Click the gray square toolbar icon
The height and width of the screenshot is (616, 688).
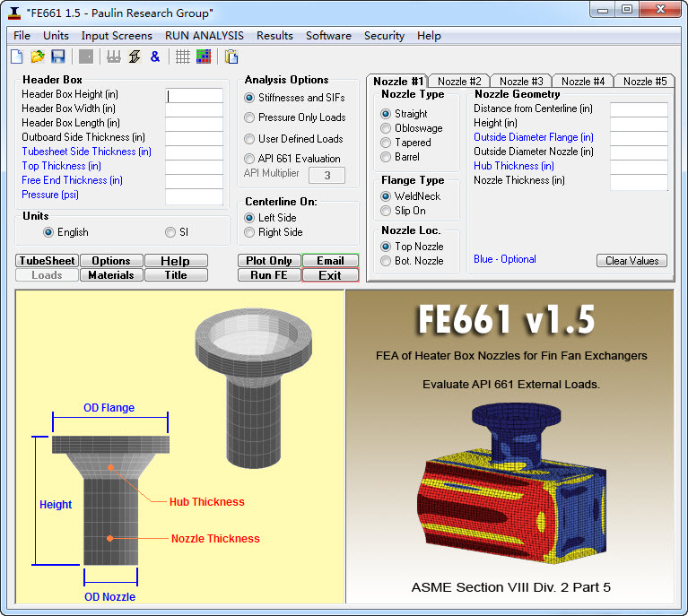point(86,56)
